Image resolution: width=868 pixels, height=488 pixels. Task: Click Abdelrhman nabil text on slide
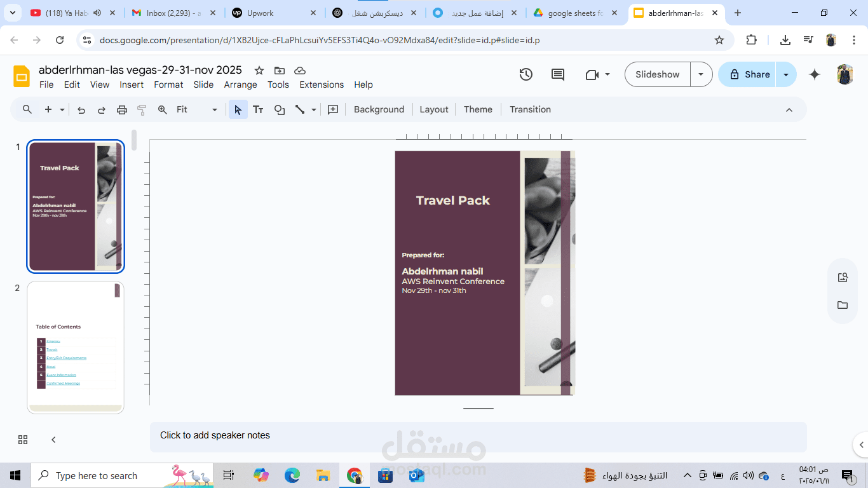(442, 271)
